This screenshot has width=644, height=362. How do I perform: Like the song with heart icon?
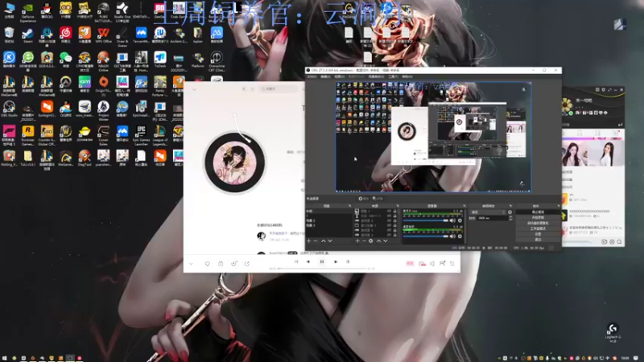tap(208, 264)
